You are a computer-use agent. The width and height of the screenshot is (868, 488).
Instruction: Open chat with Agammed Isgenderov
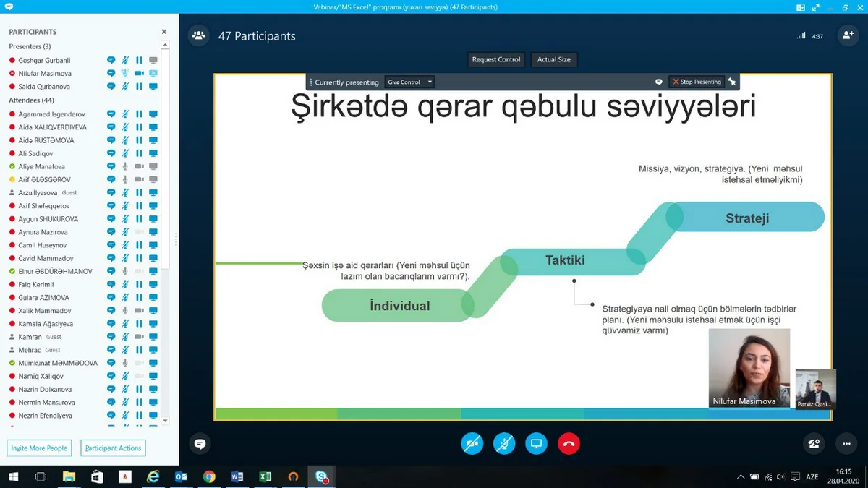click(111, 114)
